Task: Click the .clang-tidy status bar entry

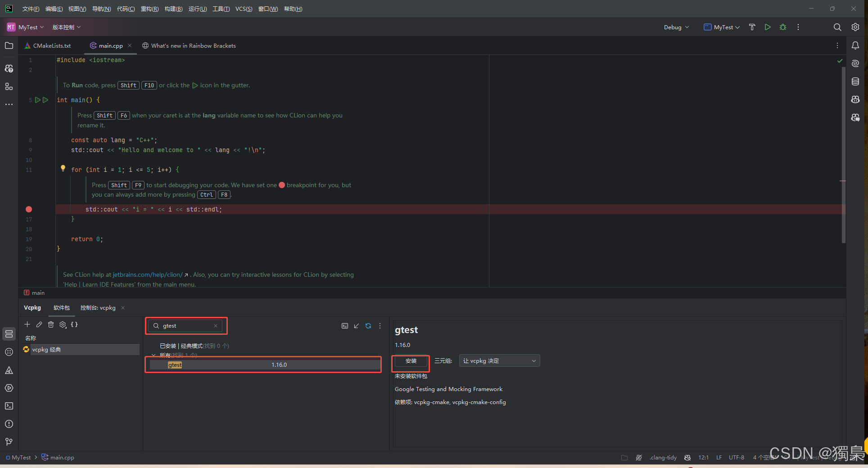Action: [663, 458]
